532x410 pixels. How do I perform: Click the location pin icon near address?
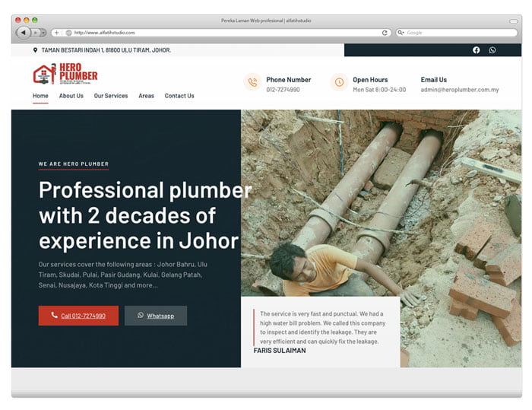click(x=35, y=50)
